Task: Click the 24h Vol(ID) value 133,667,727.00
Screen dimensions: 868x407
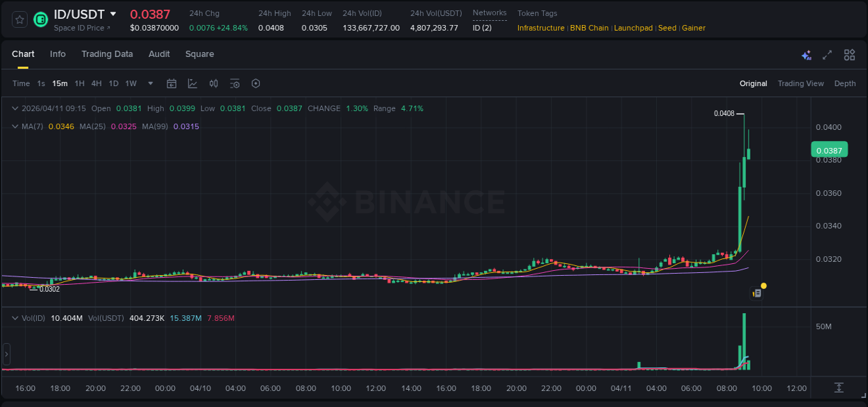Action: [x=371, y=28]
